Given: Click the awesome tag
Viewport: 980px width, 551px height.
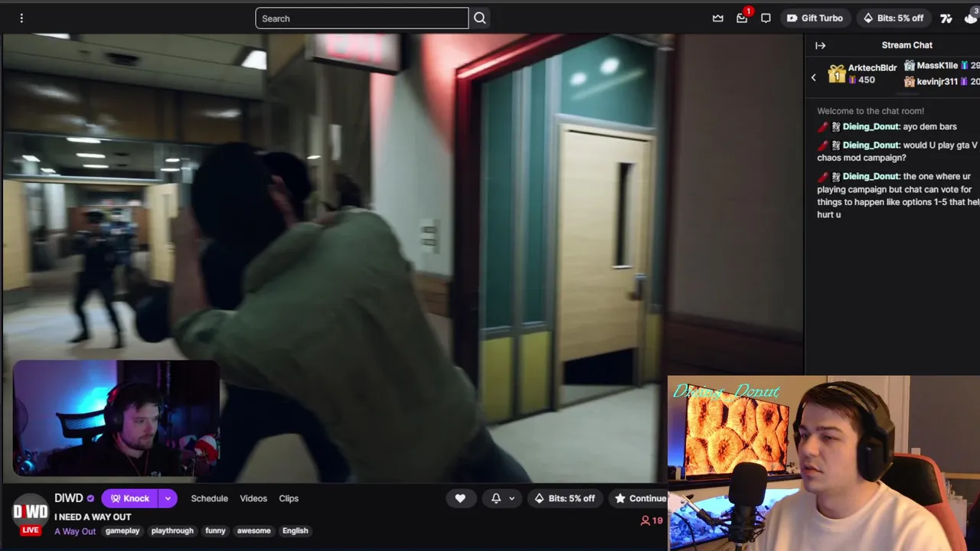Looking at the screenshot, I should (253, 530).
